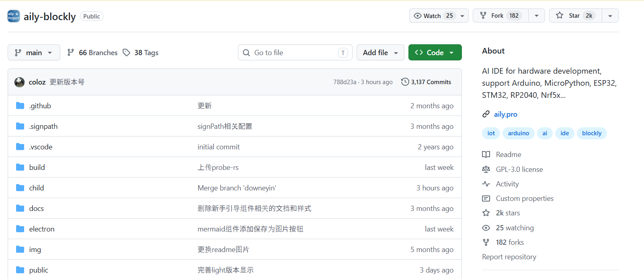
Task: Open the main branch selector dropdown
Action: point(34,52)
